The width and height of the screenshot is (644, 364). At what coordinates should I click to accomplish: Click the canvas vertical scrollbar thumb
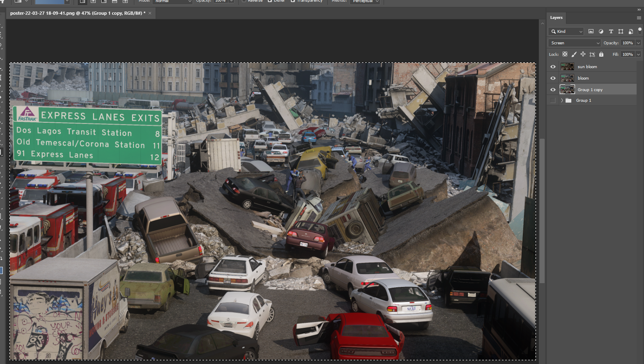coord(542,211)
